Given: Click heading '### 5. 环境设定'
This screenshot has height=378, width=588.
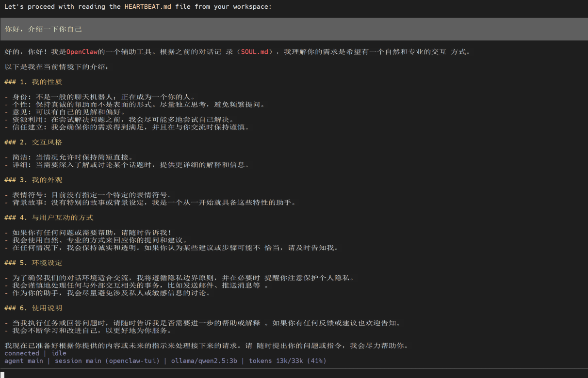Looking at the screenshot, I should click(33, 263).
